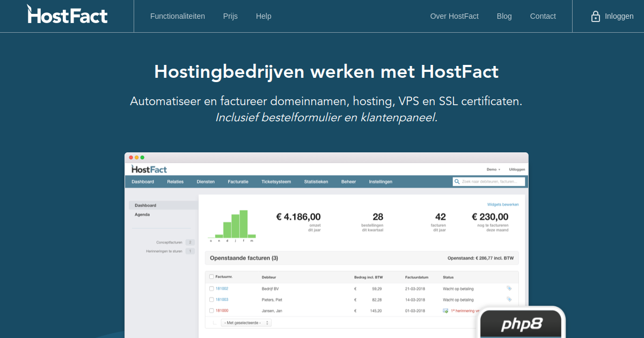Tick the checkbox for invoice 181000

tap(211, 311)
